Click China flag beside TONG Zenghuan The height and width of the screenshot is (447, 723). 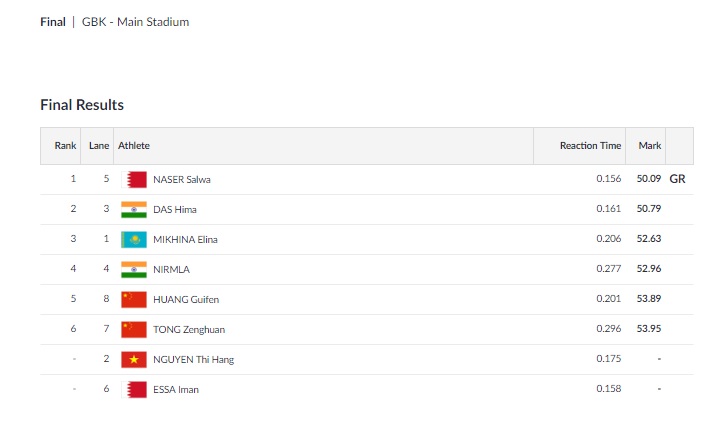(134, 329)
